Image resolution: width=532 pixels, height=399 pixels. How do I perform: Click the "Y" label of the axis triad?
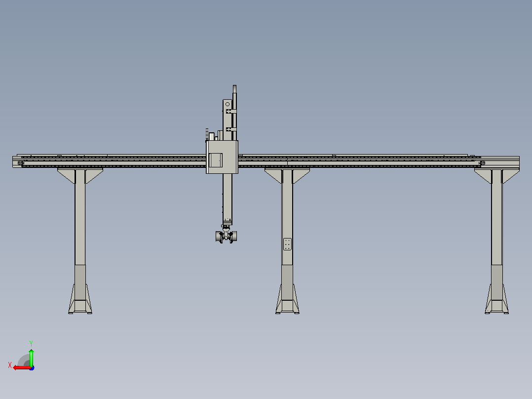(x=31, y=344)
